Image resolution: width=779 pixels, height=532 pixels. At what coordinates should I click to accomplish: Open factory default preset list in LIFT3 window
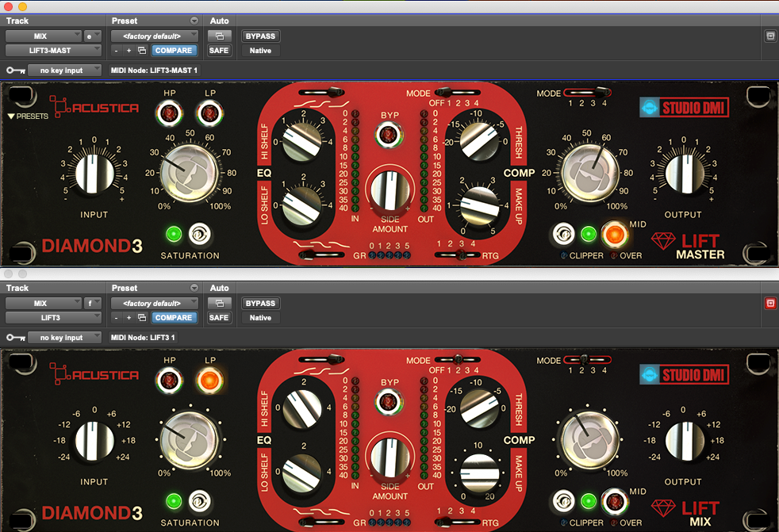point(155,304)
